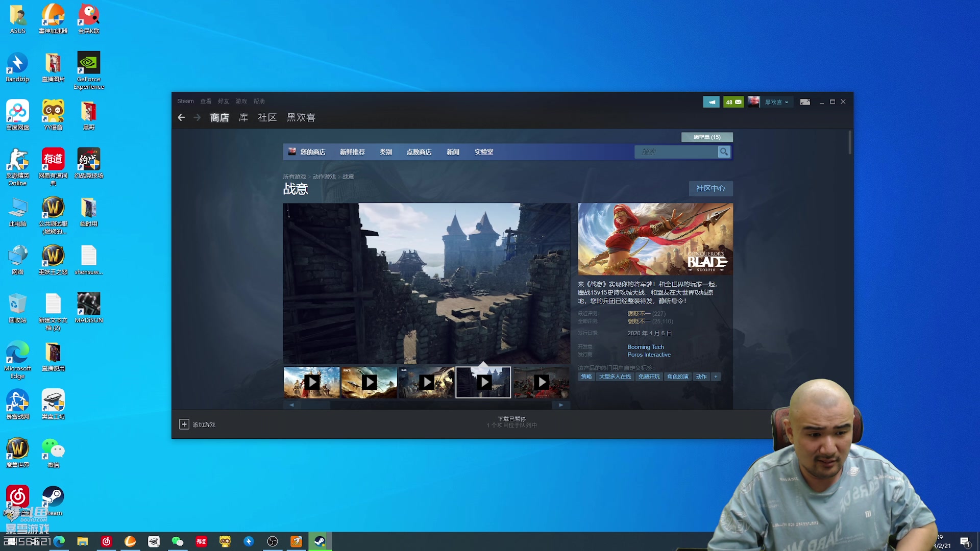980x551 pixels.
Task: Open 微信 desktop icon
Action: click(x=53, y=453)
